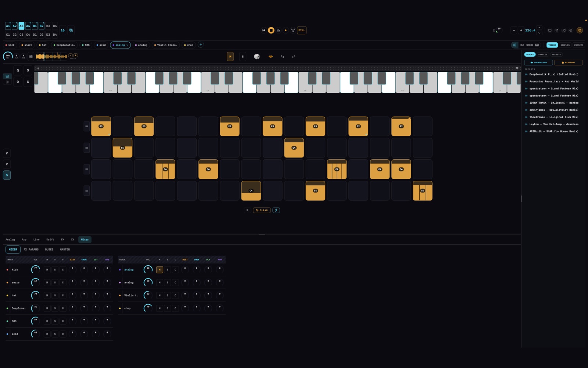
Task: Switch to the piano keyboard view icon
Action: 537,45
